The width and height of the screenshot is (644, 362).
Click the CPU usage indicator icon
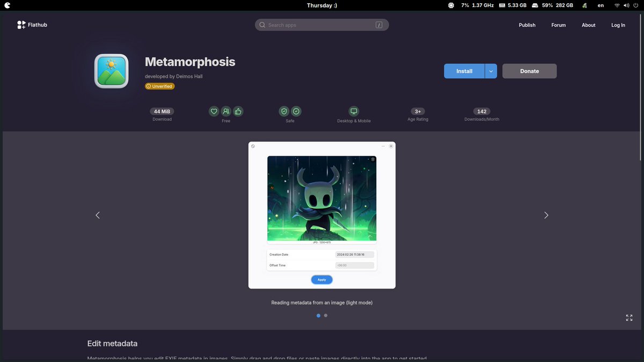tap(451, 5)
